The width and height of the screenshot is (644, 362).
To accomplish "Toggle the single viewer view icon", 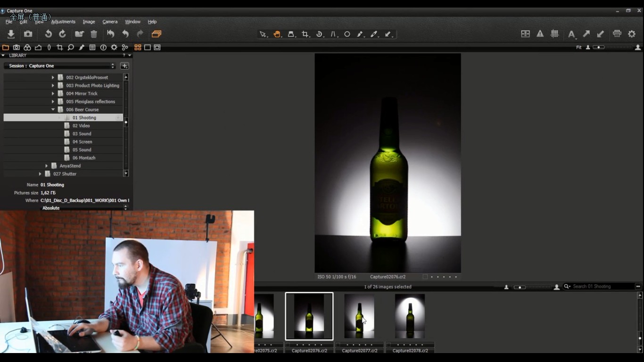I will coord(148,48).
